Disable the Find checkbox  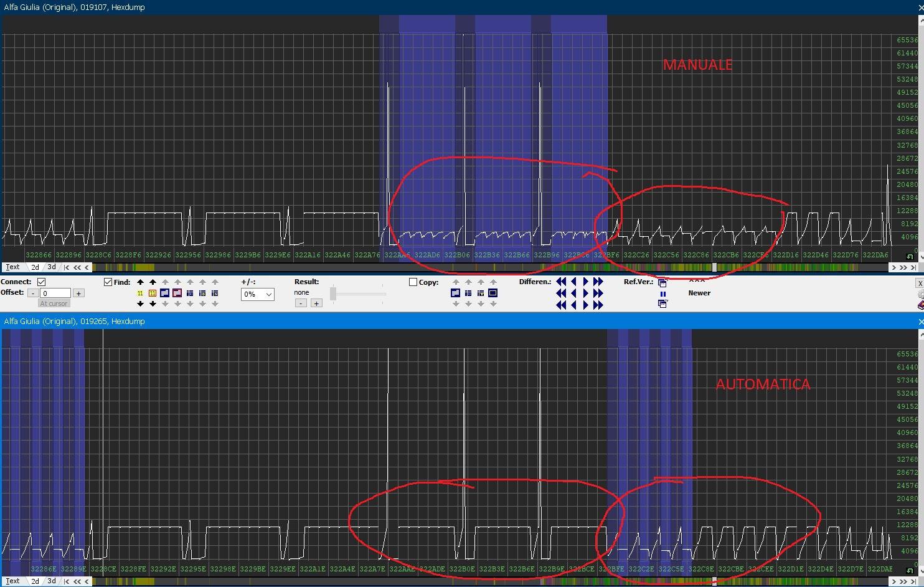click(x=108, y=282)
